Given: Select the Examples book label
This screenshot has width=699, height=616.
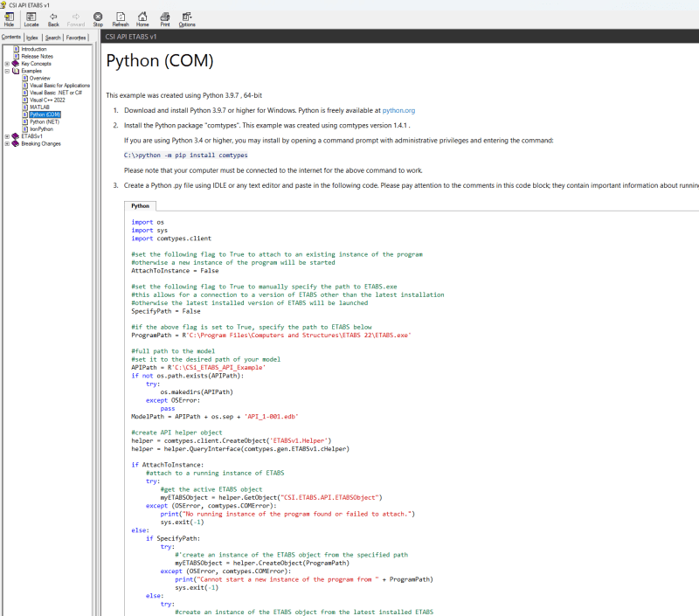Looking at the screenshot, I should [x=31, y=71].
